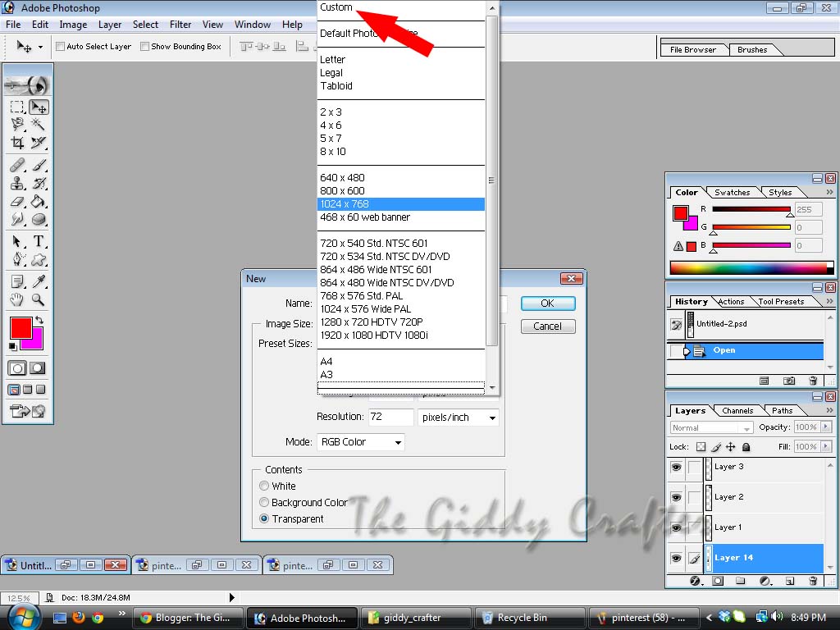Open the Opacity slider arrow
The height and width of the screenshot is (630, 840).
coord(825,427)
